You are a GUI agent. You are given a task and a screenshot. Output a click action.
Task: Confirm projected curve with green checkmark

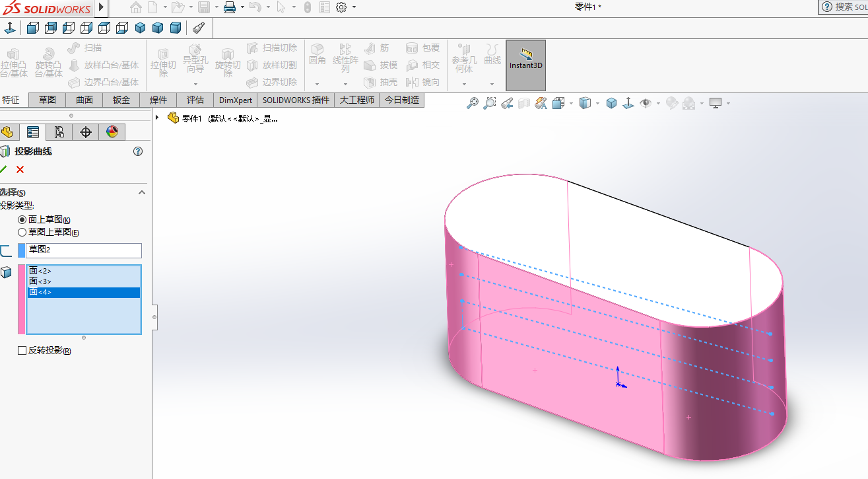4,170
